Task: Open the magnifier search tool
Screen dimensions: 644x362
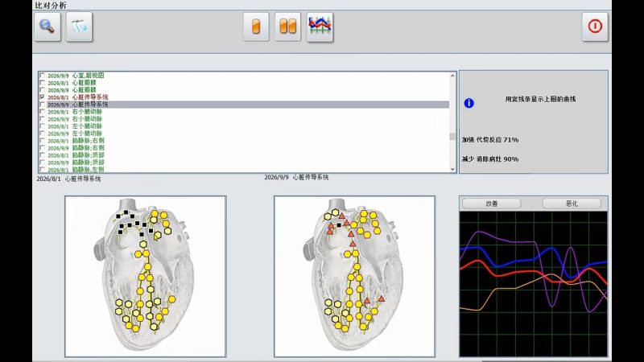Action: point(47,27)
